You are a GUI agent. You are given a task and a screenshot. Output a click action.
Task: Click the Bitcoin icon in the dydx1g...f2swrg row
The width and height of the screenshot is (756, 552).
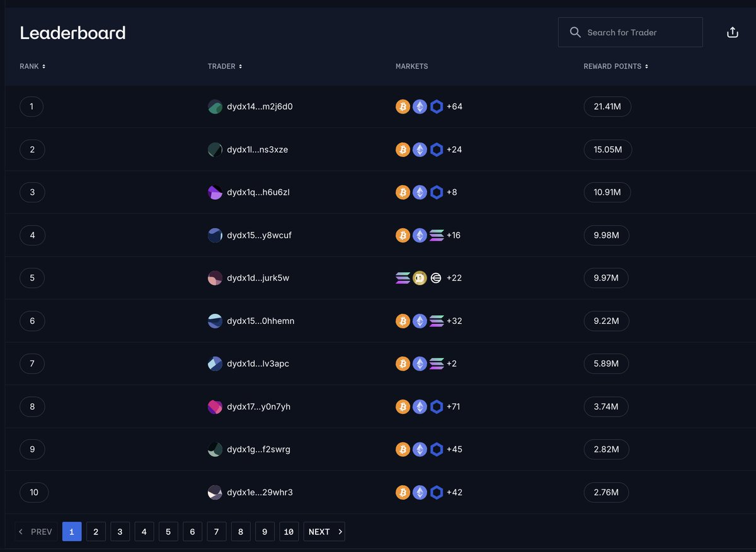[403, 449]
